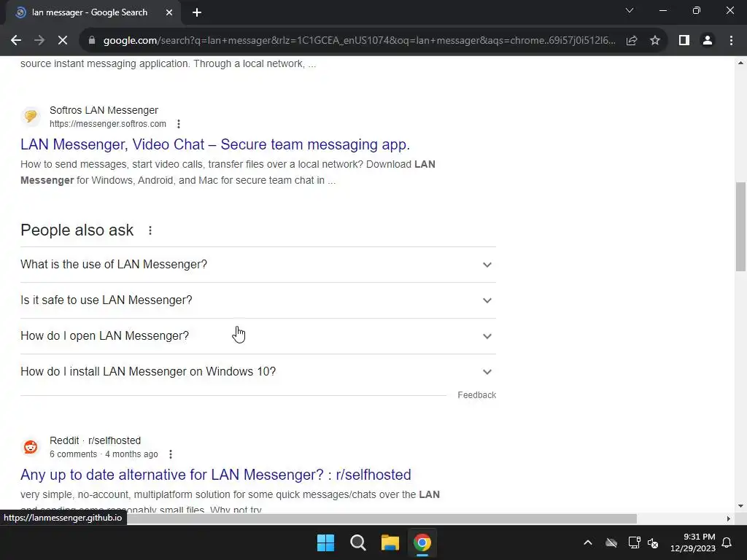This screenshot has height=560, width=747.
Task: Click the right horizontal scroll arrow
Action: coord(729,518)
